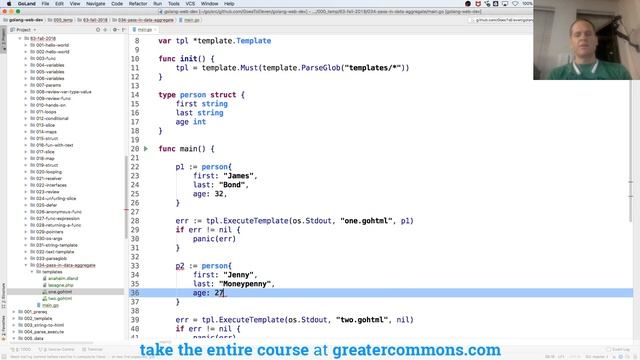Screen dimensions: 640x360
Task: Collapse the templates folder
Action: [x=32, y=272]
